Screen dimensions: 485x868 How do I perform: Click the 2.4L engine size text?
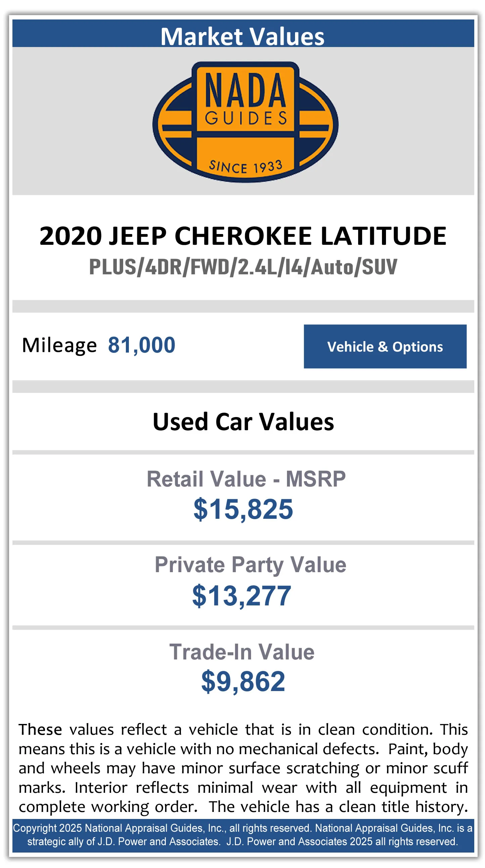point(258,267)
